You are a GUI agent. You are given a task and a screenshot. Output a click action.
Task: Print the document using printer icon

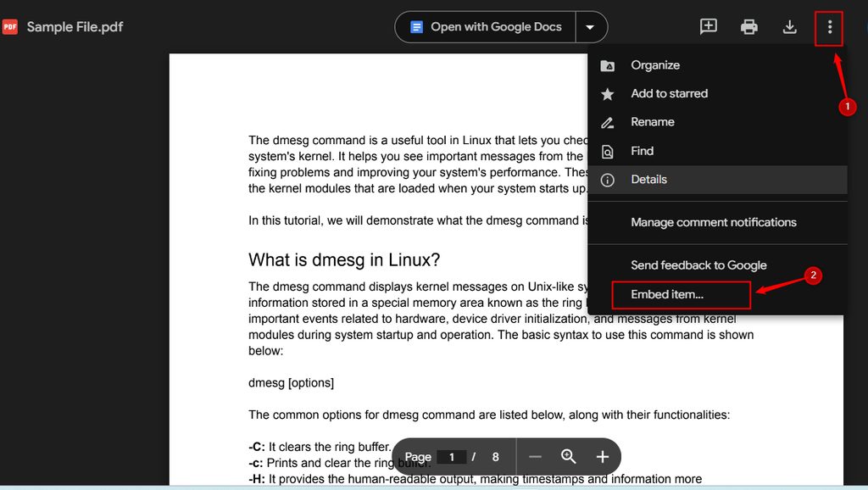point(749,26)
